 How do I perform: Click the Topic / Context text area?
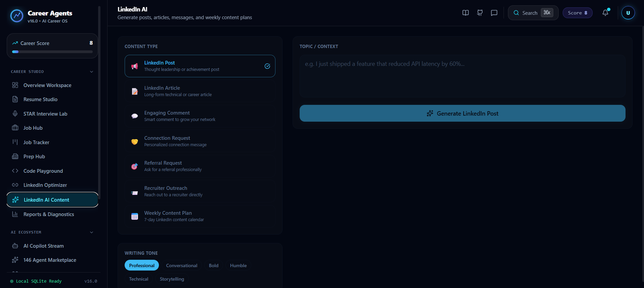462,76
